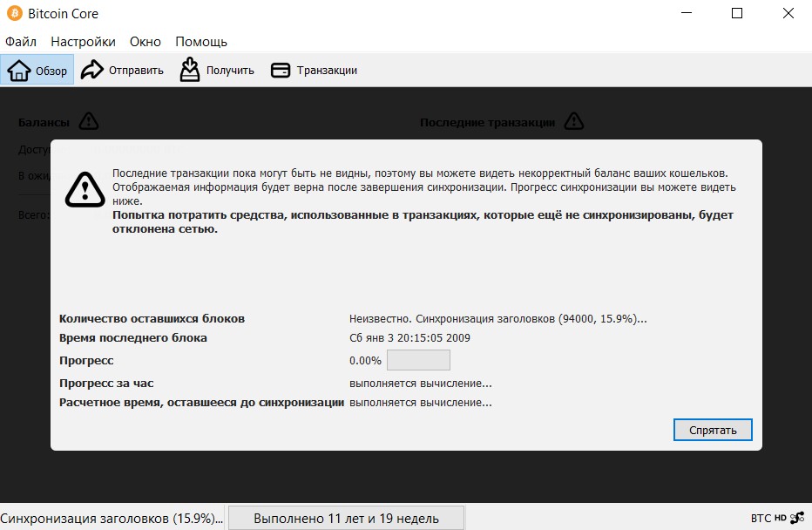This screenshot has width=812, height=530.
Task: Select the Отправить send arrow icon
Action: pyautogui.click(x=91, y=69)
